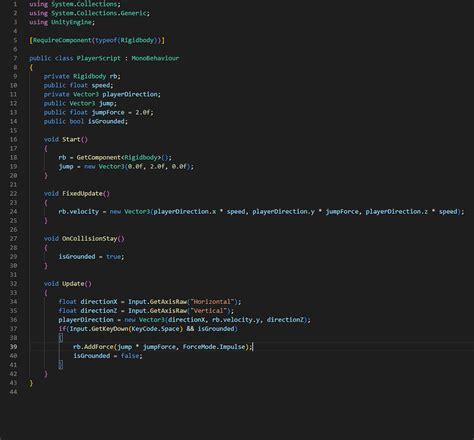This screenshot has width=474, height=440.
Task: Click the PlayerScript class name
Action: tap(99, 58)
